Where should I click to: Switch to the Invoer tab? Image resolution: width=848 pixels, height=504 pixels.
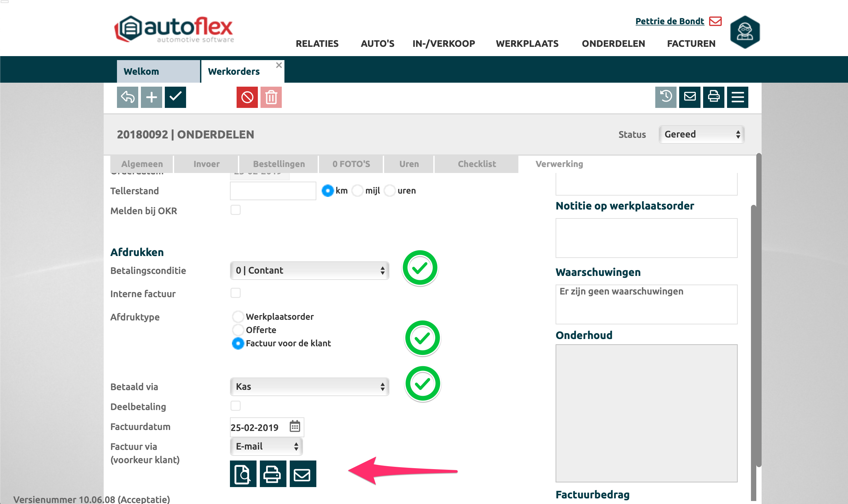[206, 164]
